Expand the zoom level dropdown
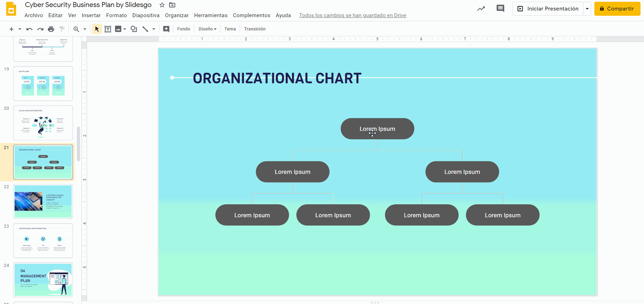This screenshot has width=644, height=304. (x=85, y=29)
